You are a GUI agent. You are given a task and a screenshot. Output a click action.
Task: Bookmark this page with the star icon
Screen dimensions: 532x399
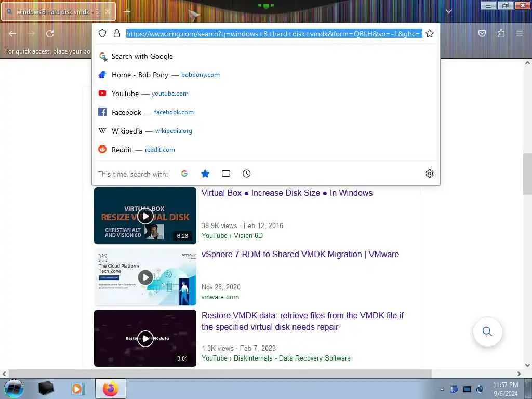pyautogui.click(x=430, y=33)
